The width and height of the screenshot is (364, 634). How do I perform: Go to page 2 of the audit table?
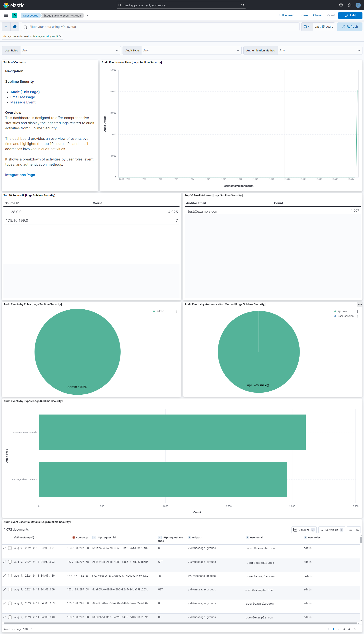click(338, 629)
